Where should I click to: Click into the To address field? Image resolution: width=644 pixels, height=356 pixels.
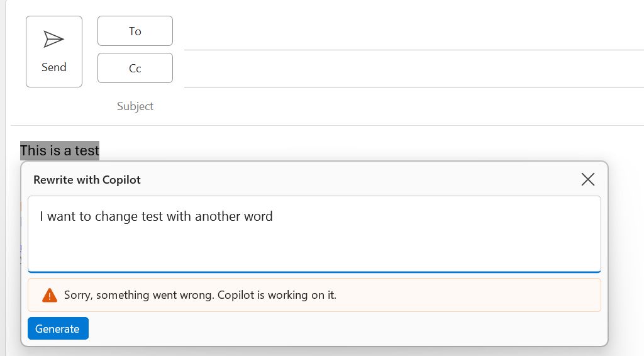414,31
